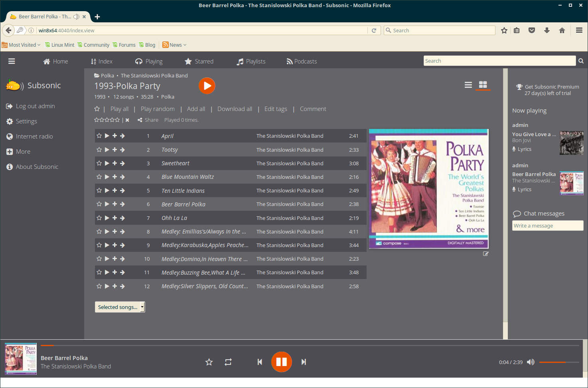Pause playback with the orange pause button
Image resolution: width=588 pixels, height=388 pixels.
281,362
